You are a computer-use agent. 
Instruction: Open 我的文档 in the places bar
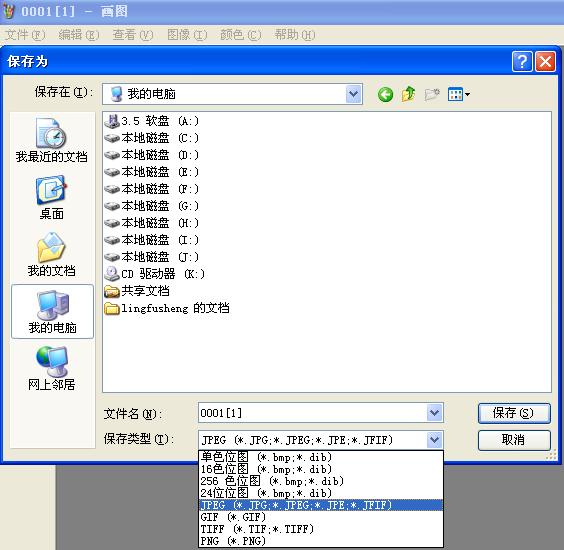coord(51,255)
